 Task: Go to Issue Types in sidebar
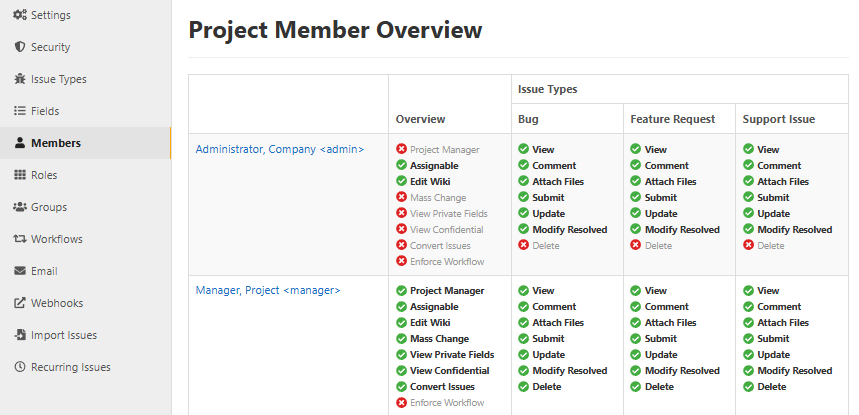85,79
